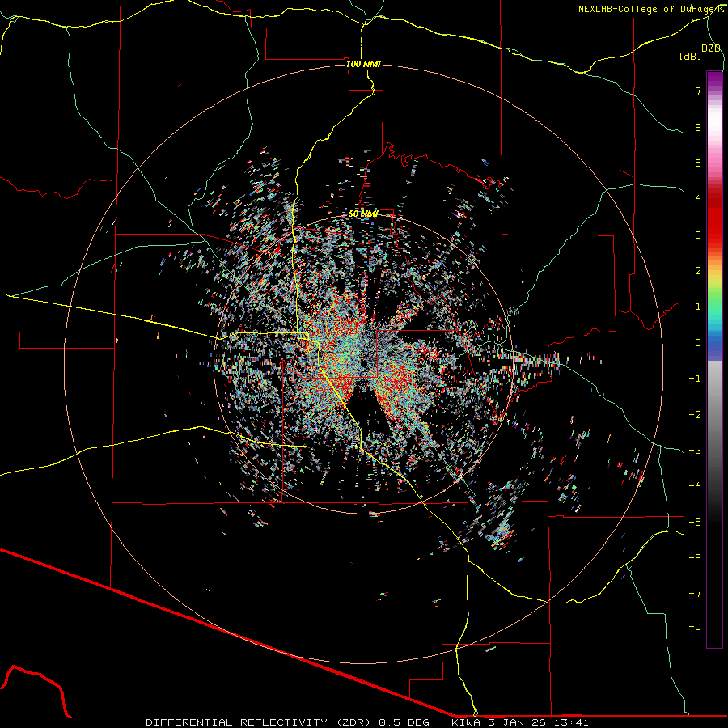Click the -1 value on the color scale
This screenshot has height=728, width=728.
pyautogui.click(x=695, y=379)
